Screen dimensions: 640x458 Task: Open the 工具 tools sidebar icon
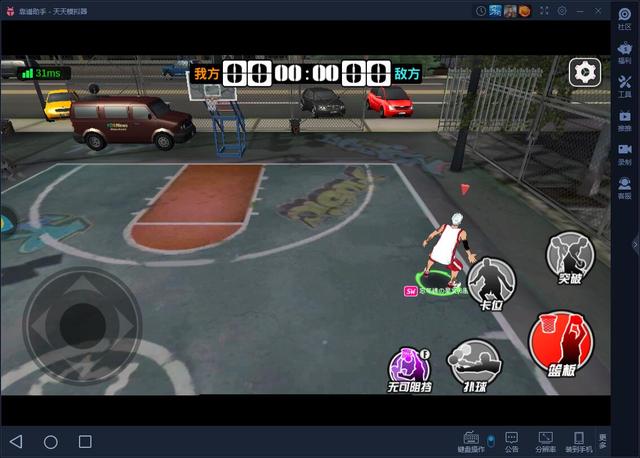624,87
